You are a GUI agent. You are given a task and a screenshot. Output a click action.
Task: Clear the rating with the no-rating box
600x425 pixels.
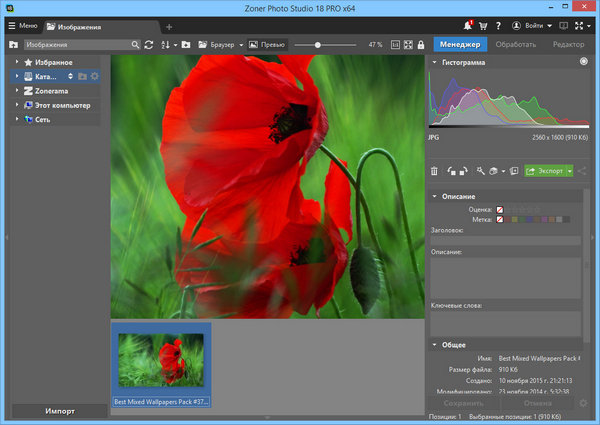coord(500,209)
